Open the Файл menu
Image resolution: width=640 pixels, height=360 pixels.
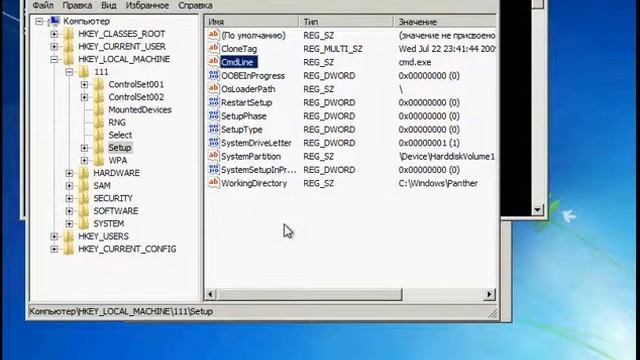(x=43, y=6)
